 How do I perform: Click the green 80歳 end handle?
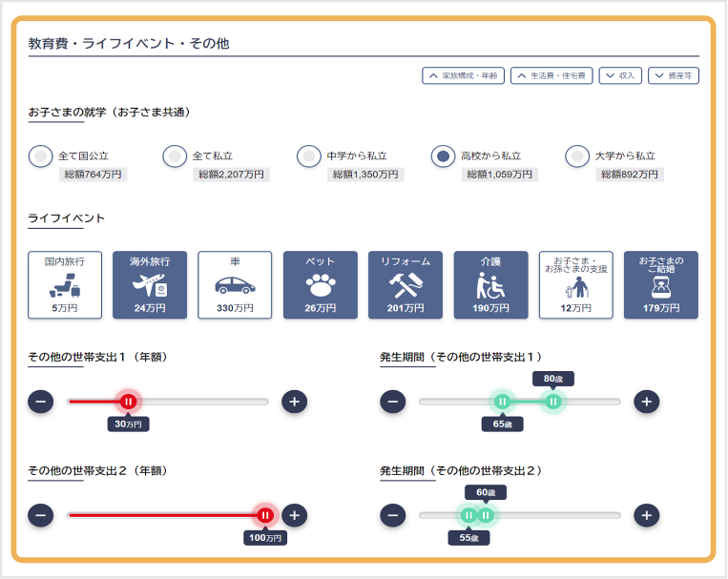click(553, 402)
